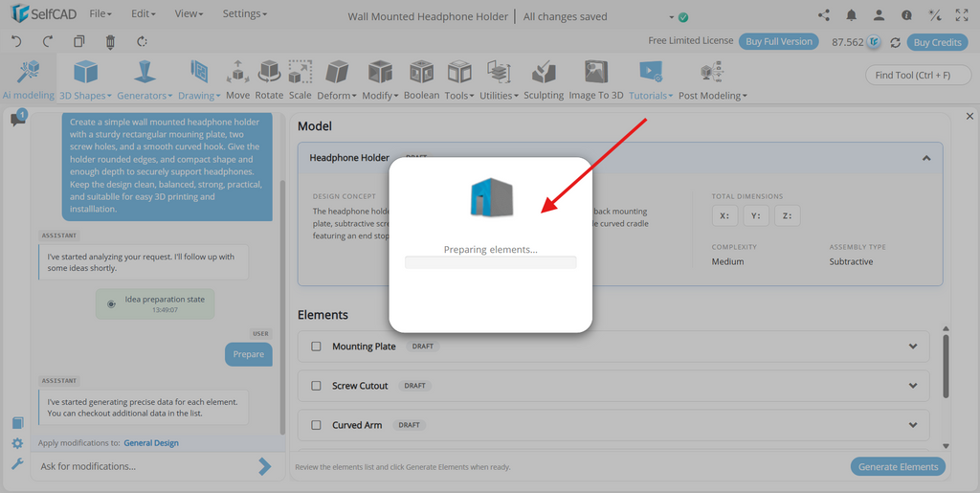
Task: Select the Sculpting tool
Action: pos(544,78)
